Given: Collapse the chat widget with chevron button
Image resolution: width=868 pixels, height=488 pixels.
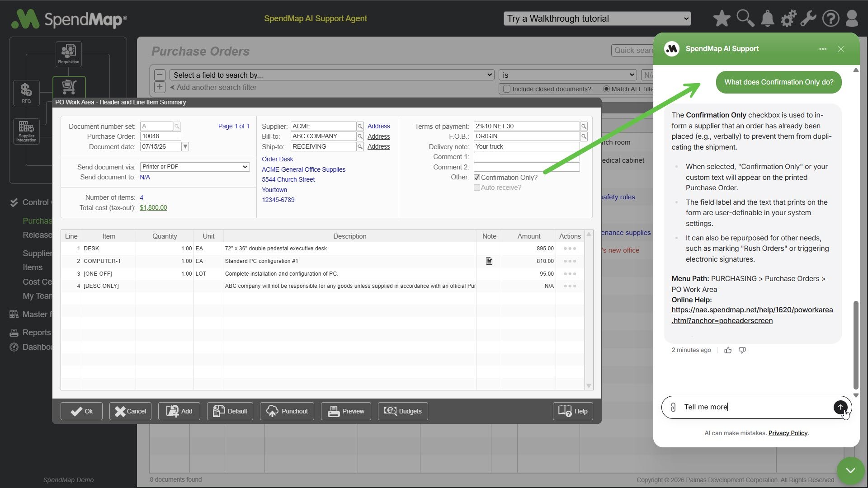Looking at the screenshot, I should [850, 471].
